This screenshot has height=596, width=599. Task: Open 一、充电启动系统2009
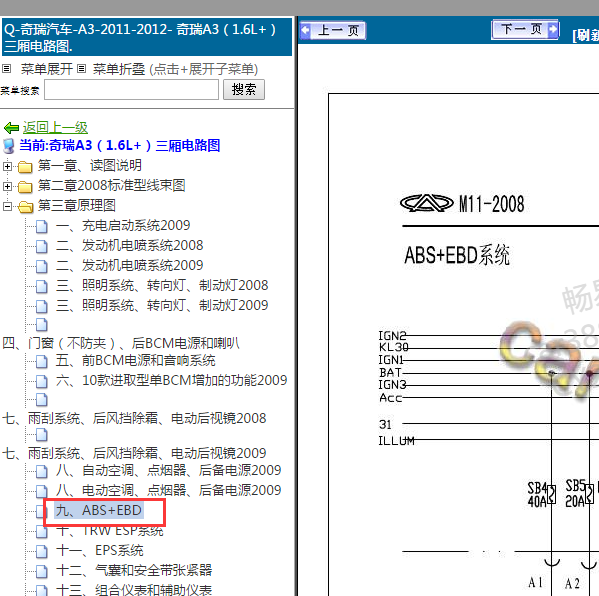[123, 225]
